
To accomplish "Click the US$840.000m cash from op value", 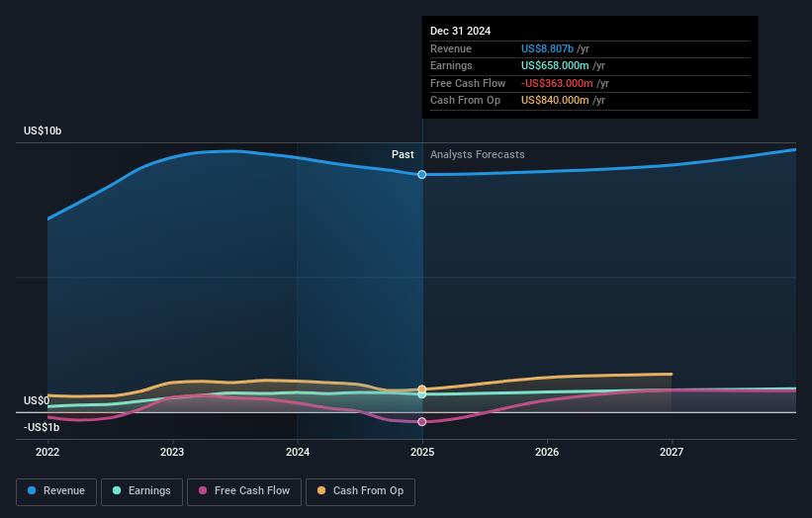I will [555, 101].
